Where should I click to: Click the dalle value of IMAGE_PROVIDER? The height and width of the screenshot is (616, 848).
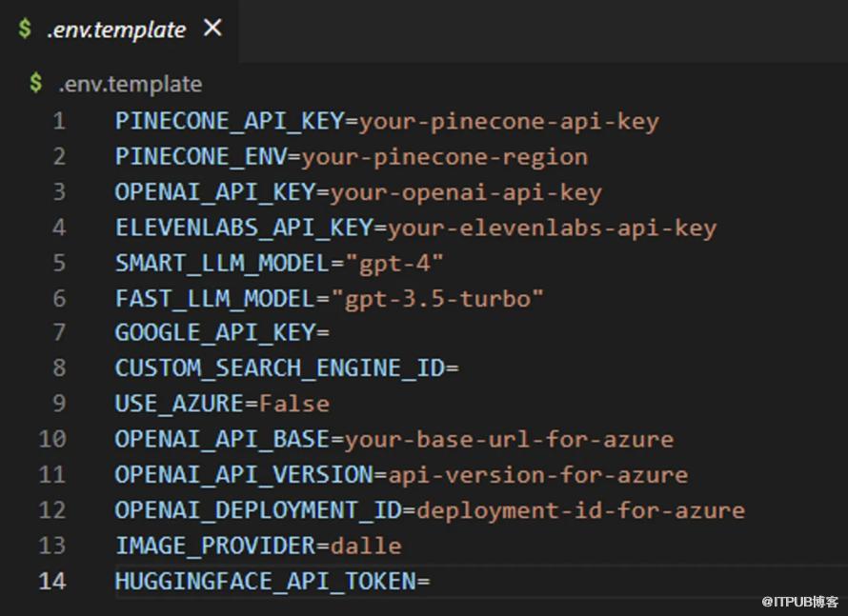point(366,545)
